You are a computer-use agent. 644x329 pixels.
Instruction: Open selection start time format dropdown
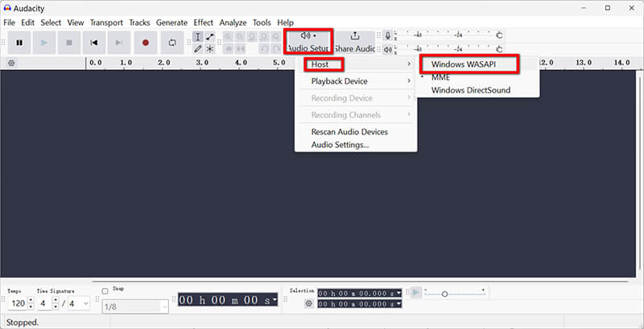pyautogui.click(x=398, y=294)
